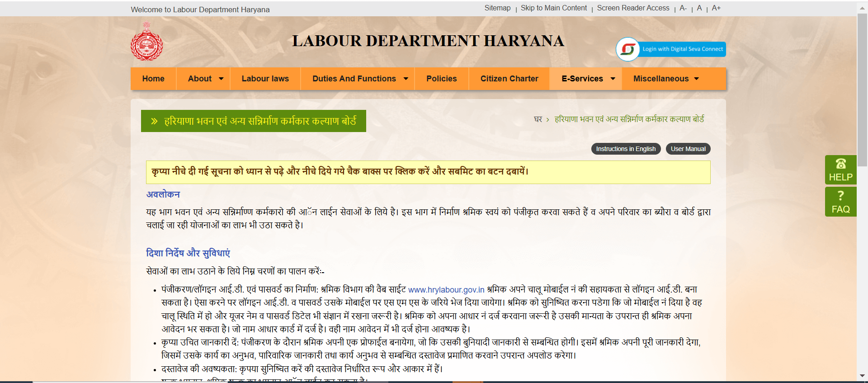Click the double-chevron icon in green heading banner
The height and width of the screenshot is (383, 868).
coord(154,121)
